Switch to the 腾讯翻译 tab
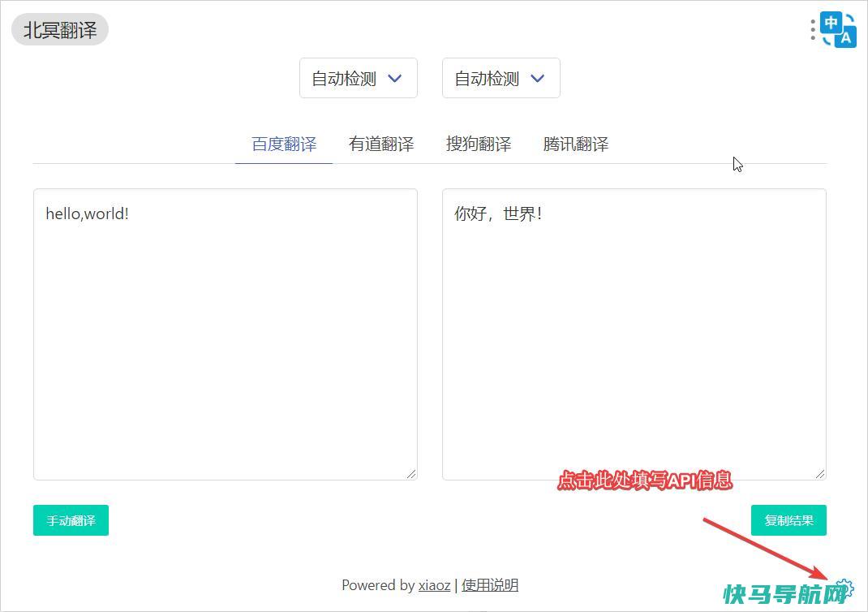This screenshot has width=868, height=612. pyautogui.click(x=576, y=144)
